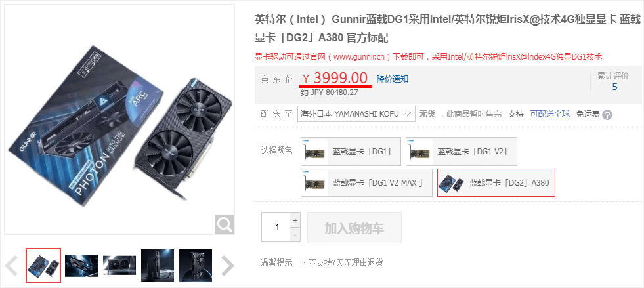Image resolution: width=644 pixels, height=288 pixels.
Task: Click the 降价通知 price alert link
Action: pos(392,79)
